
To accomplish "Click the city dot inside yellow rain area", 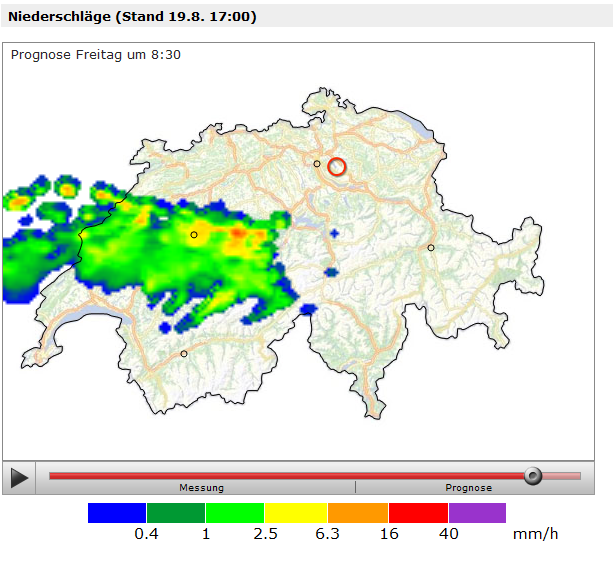I will [194, 234].
